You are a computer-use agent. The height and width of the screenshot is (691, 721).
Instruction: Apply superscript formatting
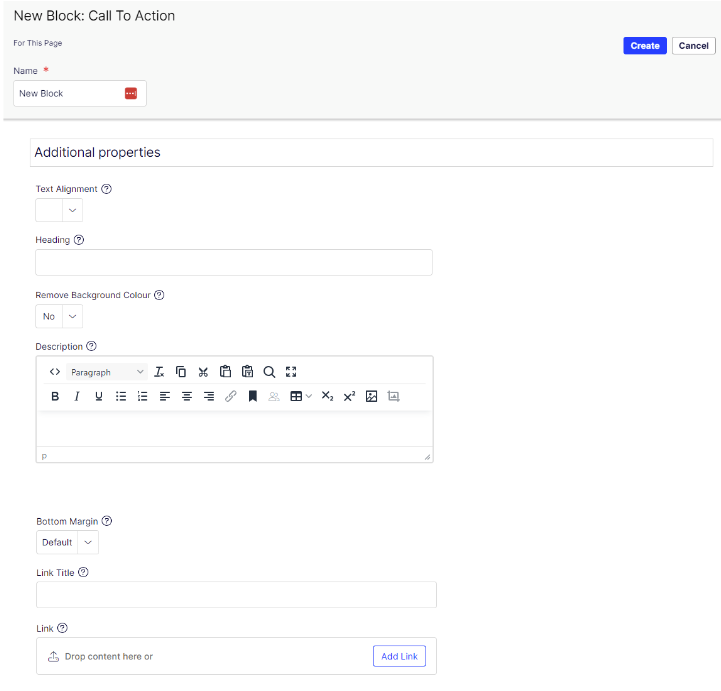(349, 396)
